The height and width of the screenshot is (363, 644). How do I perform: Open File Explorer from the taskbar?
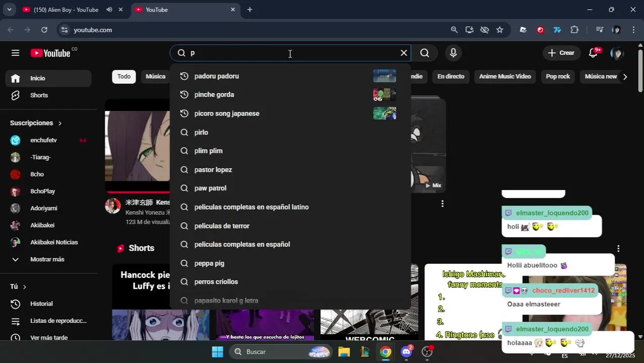point(344,352)
